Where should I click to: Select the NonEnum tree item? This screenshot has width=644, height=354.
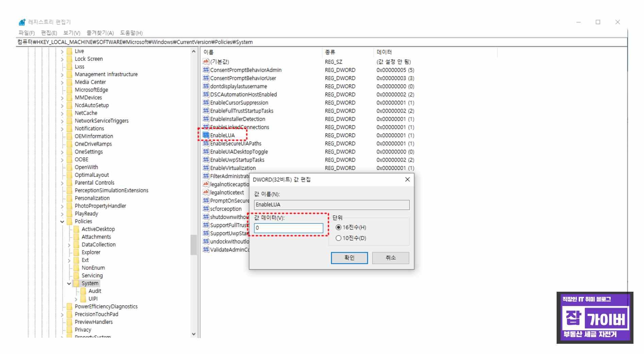93,268
